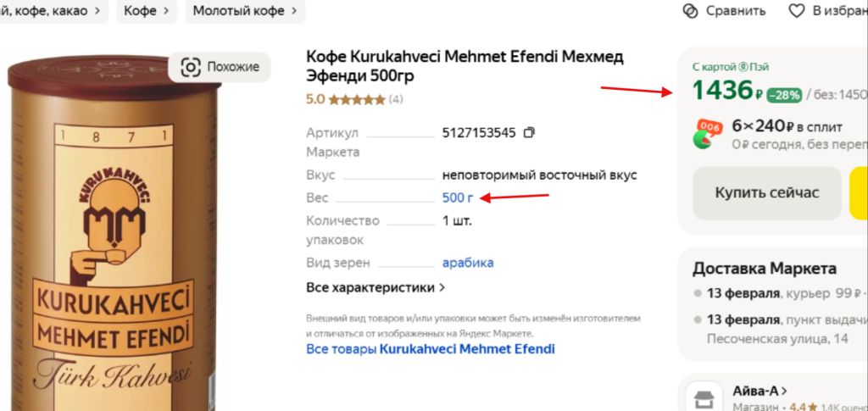Click the −28% discount badge

coord(784,95)
